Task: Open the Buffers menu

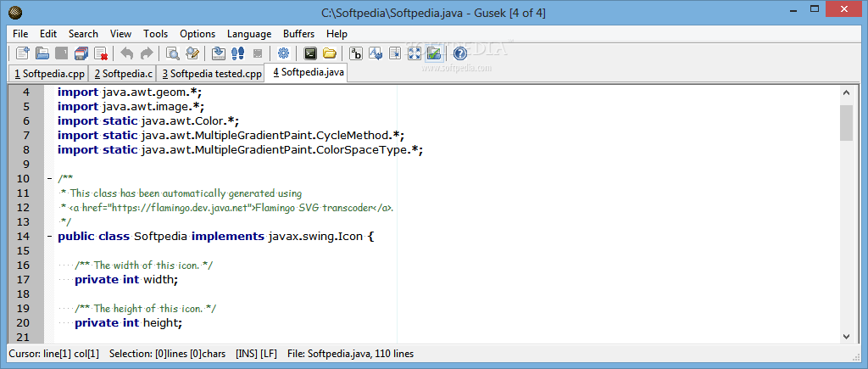Action: pyautogui.click(x=299, y=34)
